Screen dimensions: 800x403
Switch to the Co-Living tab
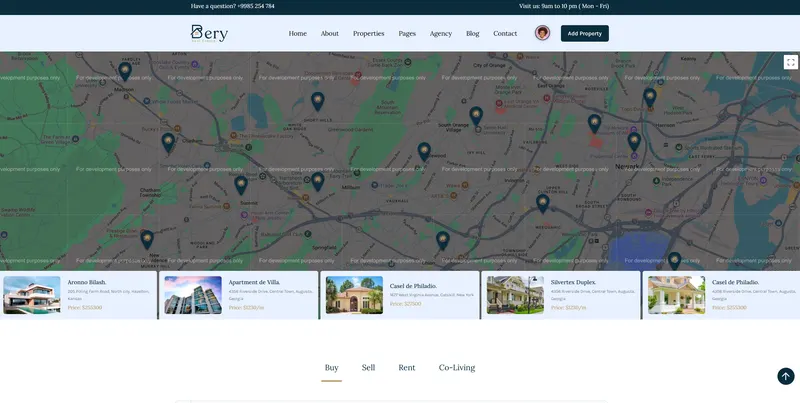click(457, 368)
